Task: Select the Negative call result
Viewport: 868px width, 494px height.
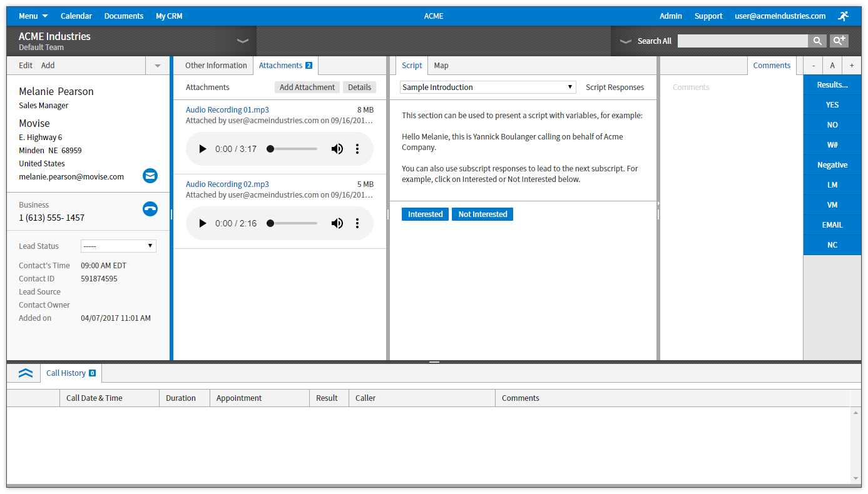Action: (832, 165)
